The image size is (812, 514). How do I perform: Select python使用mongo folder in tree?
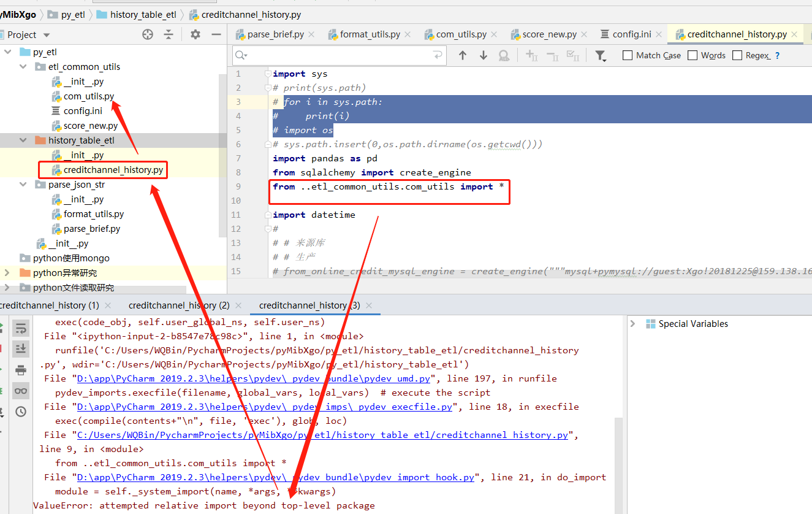[x=71, y=258]
